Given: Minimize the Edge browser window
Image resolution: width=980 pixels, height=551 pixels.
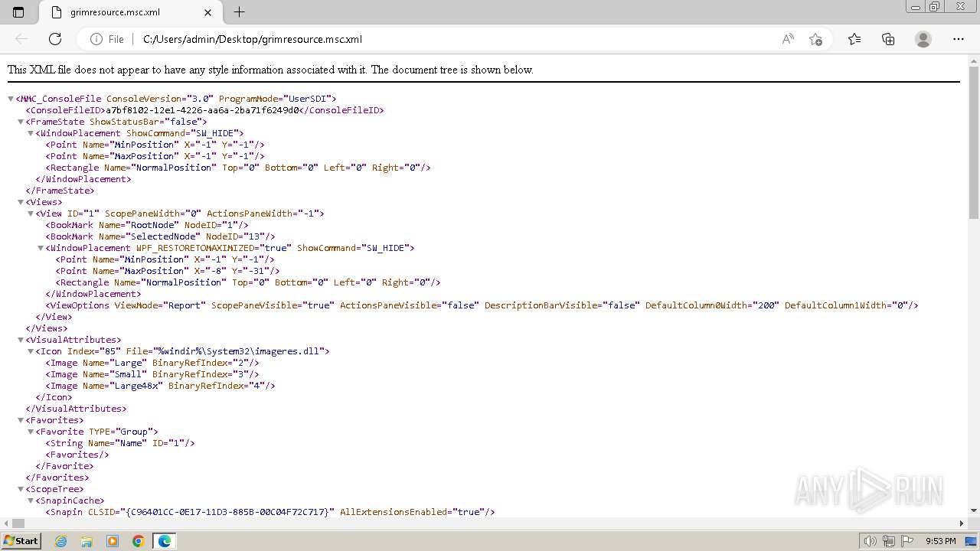Looking at the screenshot, I should (915, 6).
